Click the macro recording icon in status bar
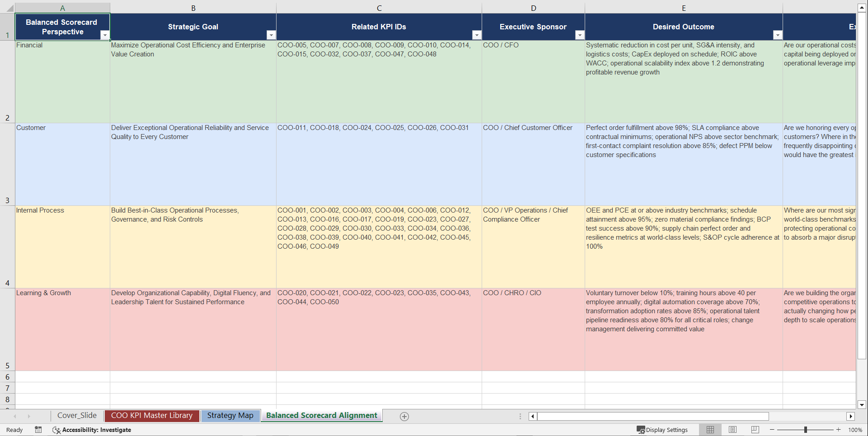Viewport: 868px width, 436px height. 38,430
